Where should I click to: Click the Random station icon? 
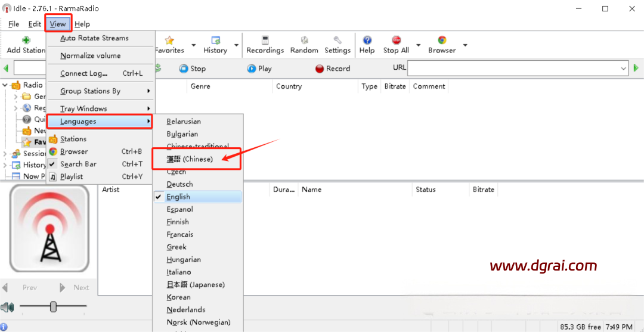coord(304,41)
